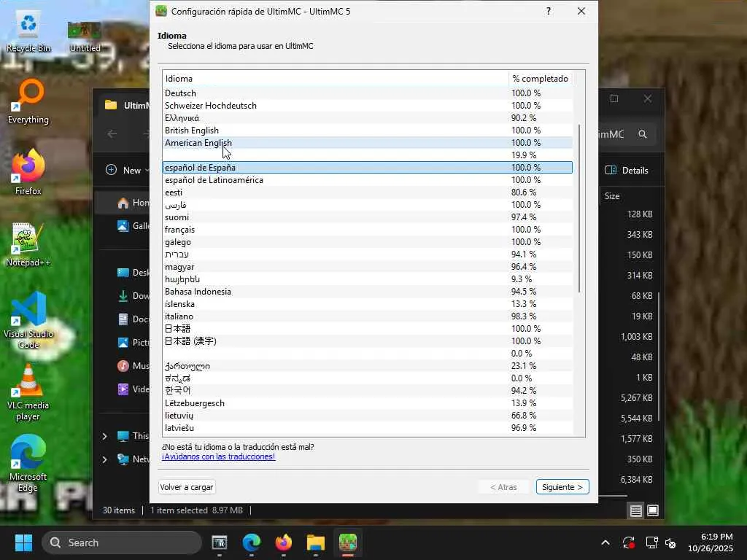Open the Edge icon in the taskbar
The height and width of the screenshot is (560, 747).
pyautogui.click(x=251, y=542)
